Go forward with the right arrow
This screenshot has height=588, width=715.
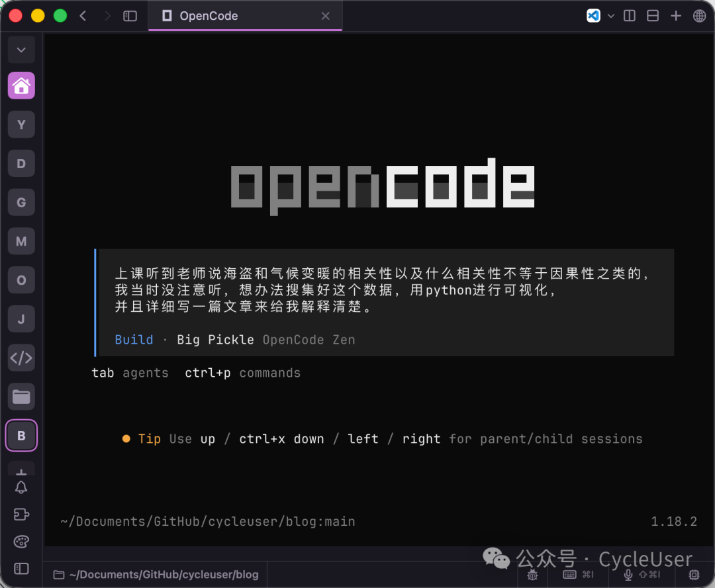tap(107, 16)
